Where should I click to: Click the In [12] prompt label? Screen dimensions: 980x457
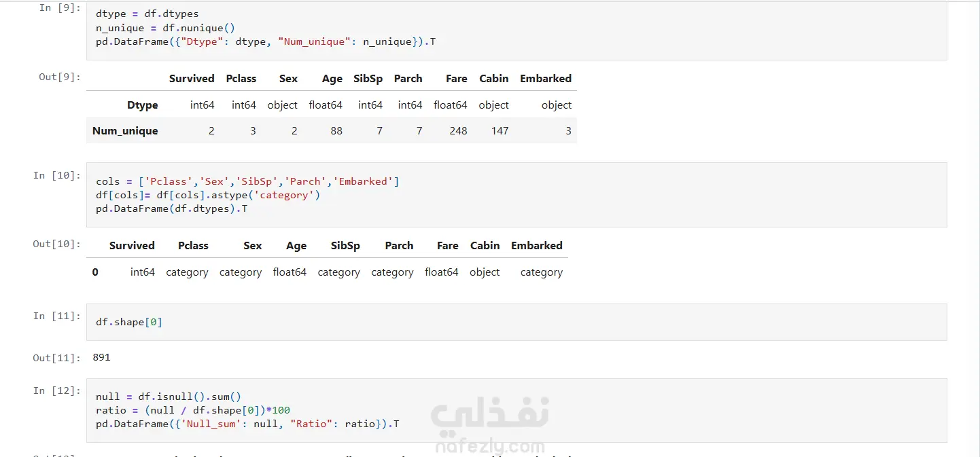coord(57,390)
